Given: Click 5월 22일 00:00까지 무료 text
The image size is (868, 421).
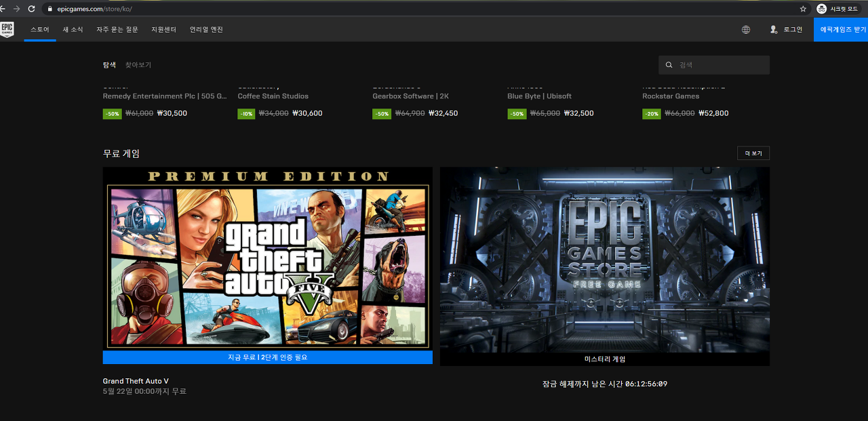Looking at the screenshot, I should coord(144,392).
